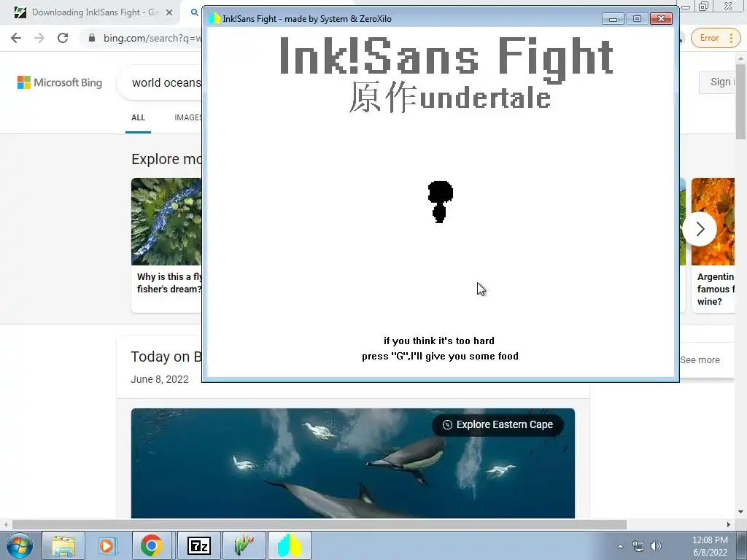The width and height of the screenshot is (747, 560).
Task: Click the Chrome search tab magnifier icon
Action: coord(194,12)
